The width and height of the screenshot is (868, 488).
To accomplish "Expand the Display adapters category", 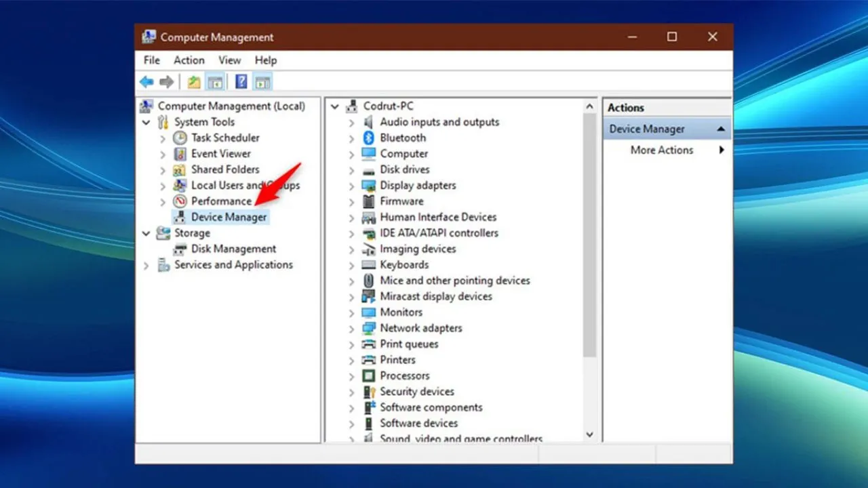I will tap(351, 186).
